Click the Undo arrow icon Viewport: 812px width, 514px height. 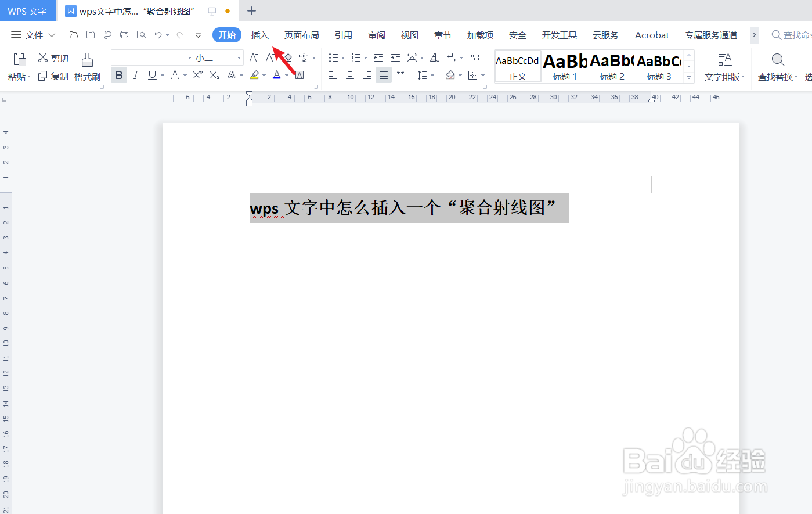158,35
